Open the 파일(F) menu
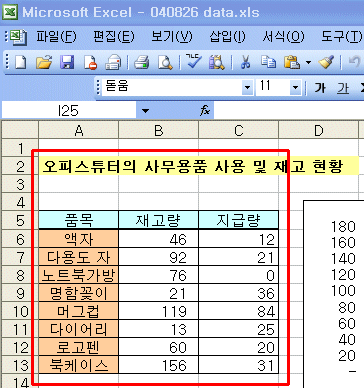The height and width of the screenshot is (388, 364). click(56, 36)
